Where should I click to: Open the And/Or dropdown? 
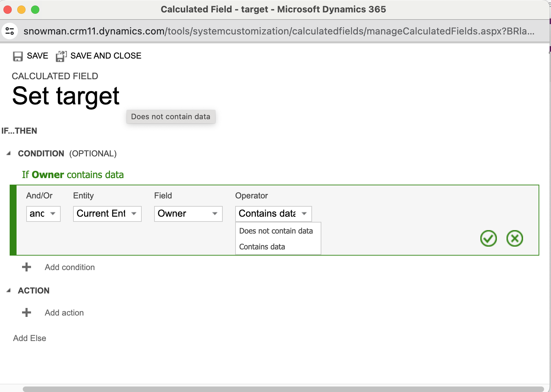pos(43,214)
